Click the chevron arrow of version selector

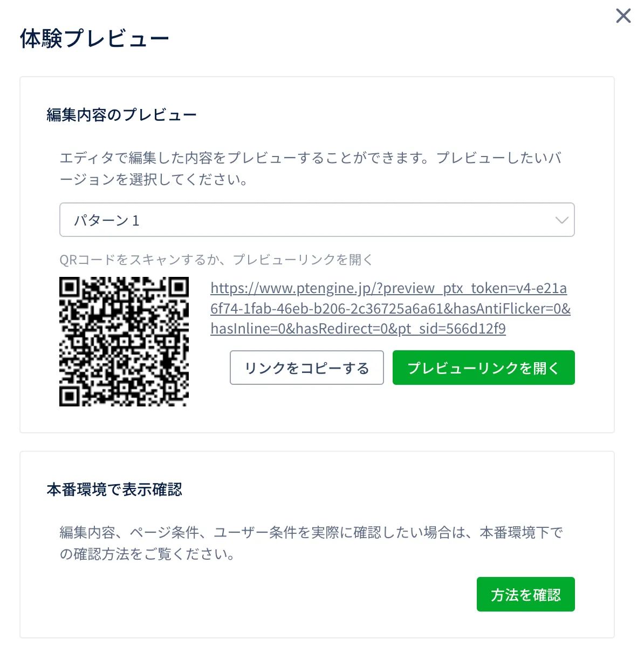point(561,220)
